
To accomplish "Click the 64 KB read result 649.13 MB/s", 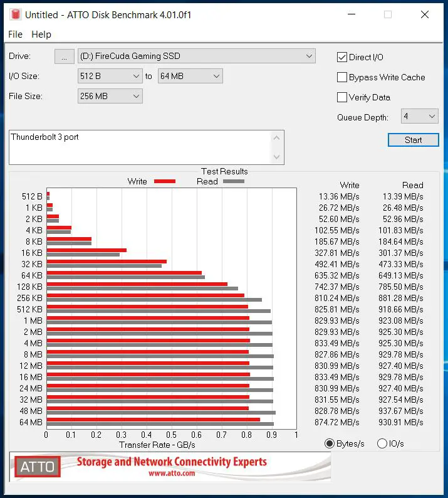I will coord(401,275).
